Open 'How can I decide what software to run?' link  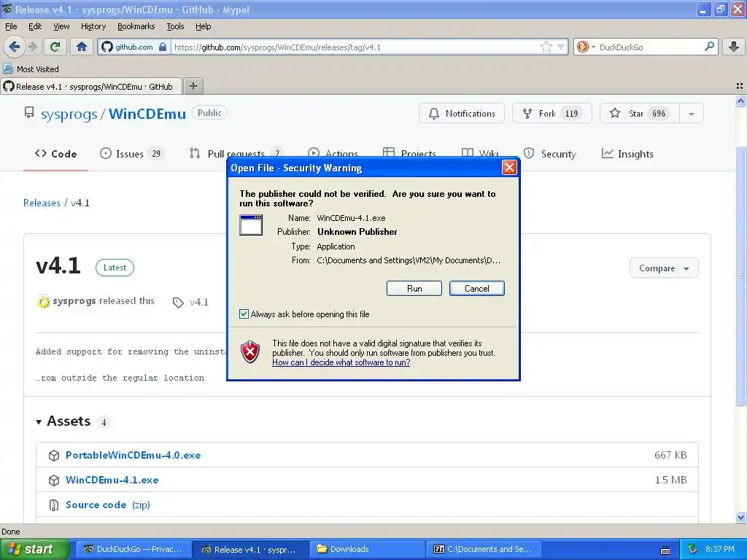pos(341,362)
